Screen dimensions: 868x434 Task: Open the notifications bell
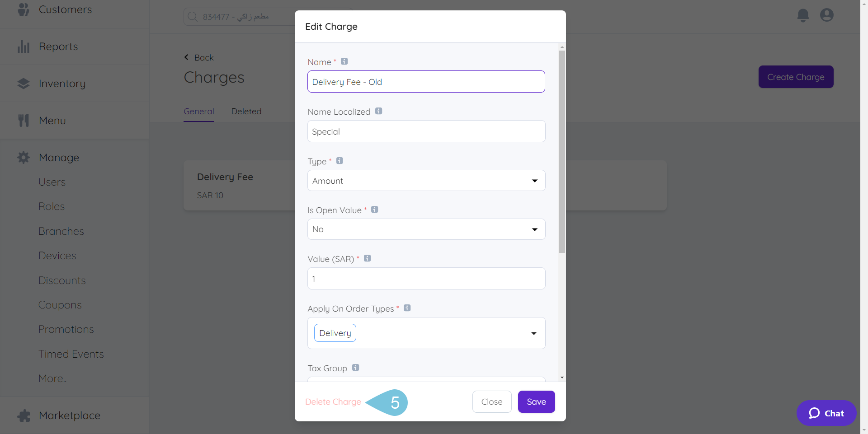point(803,15)
